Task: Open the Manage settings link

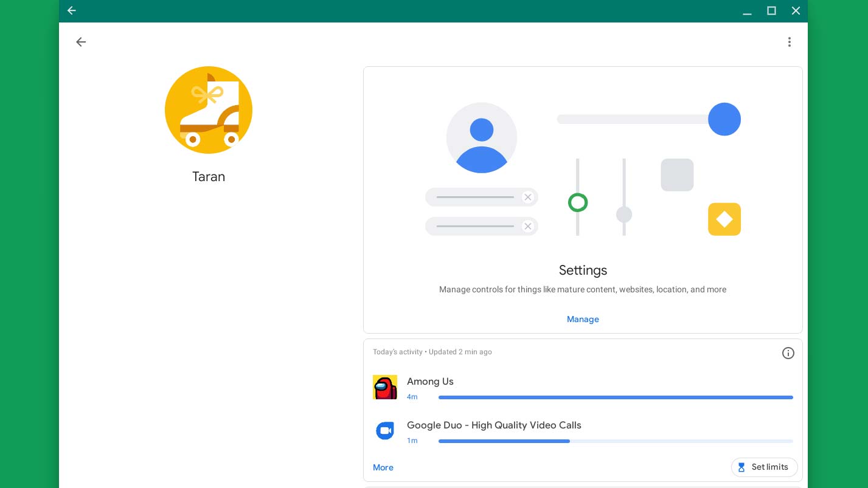Action: point(583,319)
